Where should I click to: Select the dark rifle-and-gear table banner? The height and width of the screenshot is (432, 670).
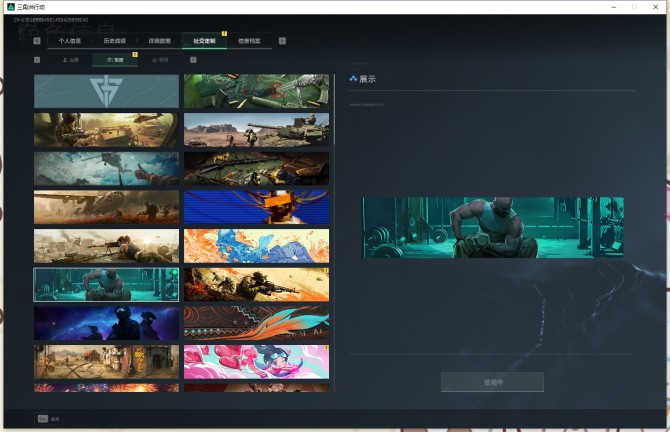(x=256, y=169)
